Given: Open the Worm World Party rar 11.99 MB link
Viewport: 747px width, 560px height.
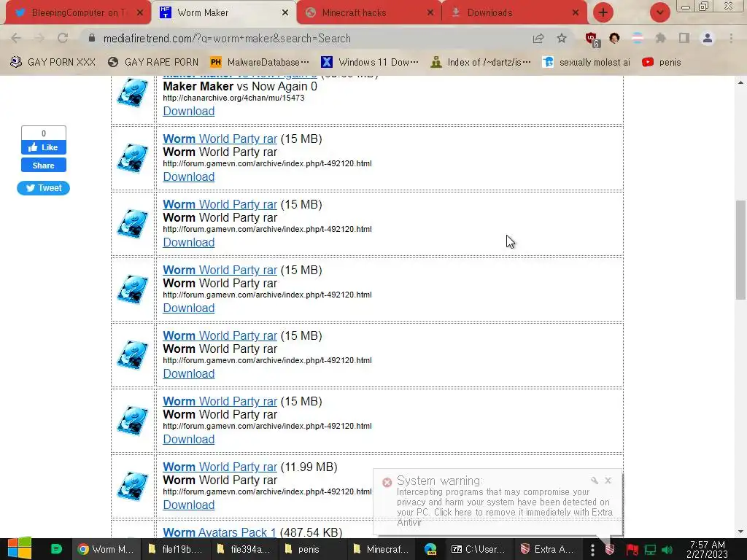Looking at the screenshot, I should (x=220, y=467).
